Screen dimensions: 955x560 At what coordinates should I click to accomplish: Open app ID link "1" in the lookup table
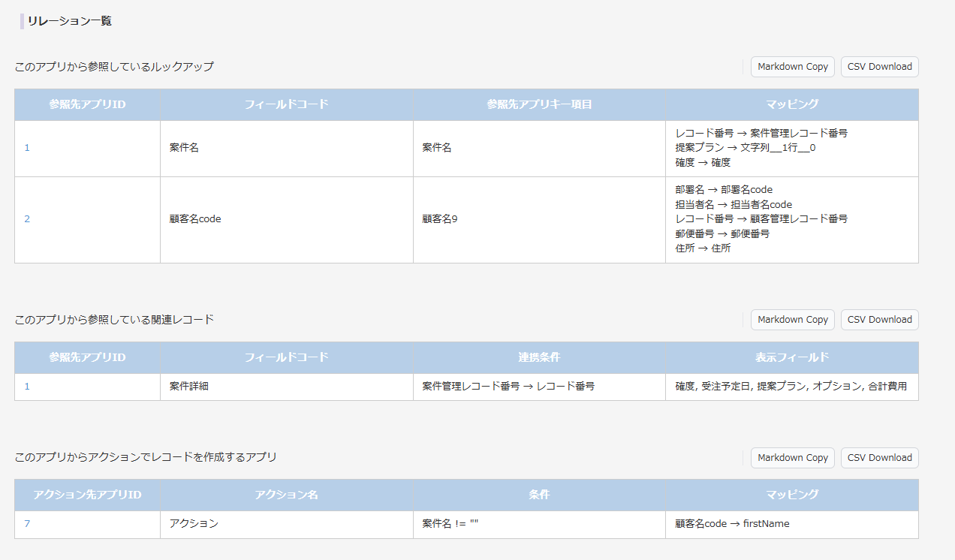[27, 147]
